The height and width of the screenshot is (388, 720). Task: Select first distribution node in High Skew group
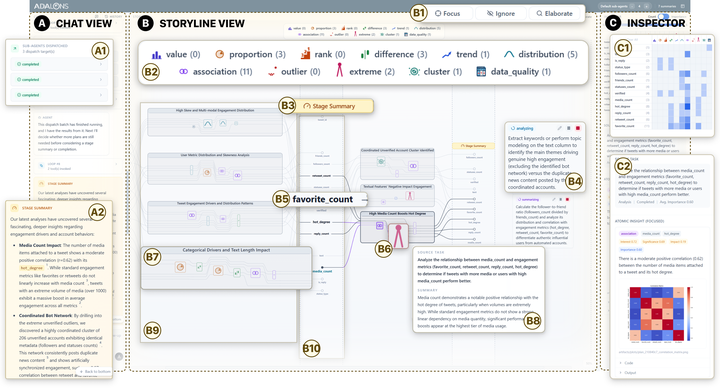(x=208, y=124)
